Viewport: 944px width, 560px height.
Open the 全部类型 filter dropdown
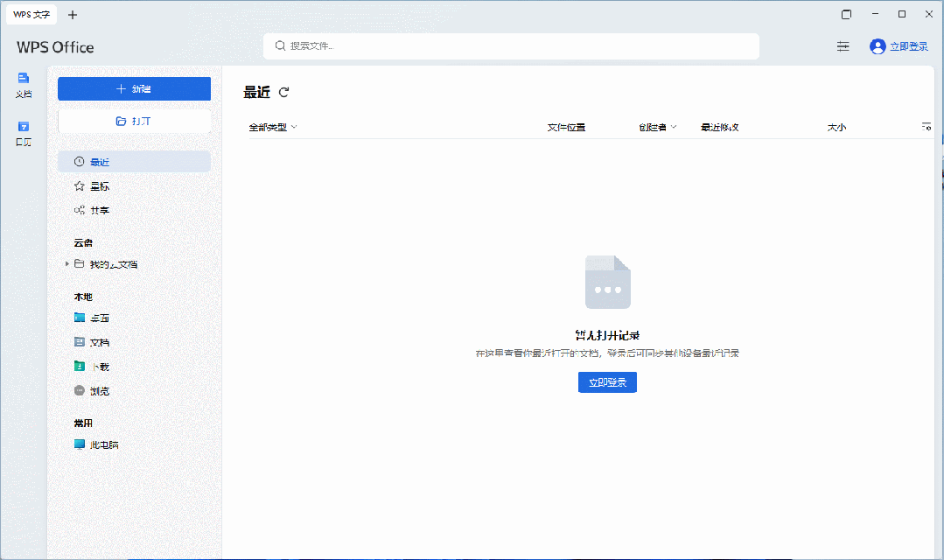click(273, 127)
